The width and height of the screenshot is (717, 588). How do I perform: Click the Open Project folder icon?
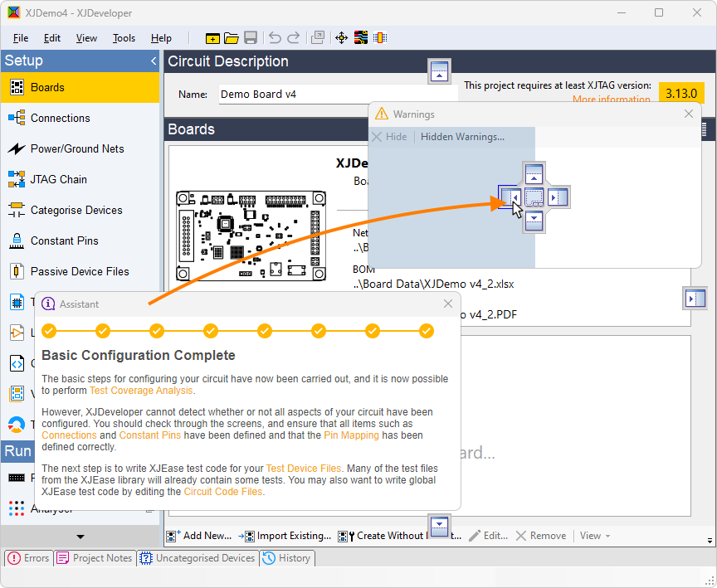tap(232, 38)
